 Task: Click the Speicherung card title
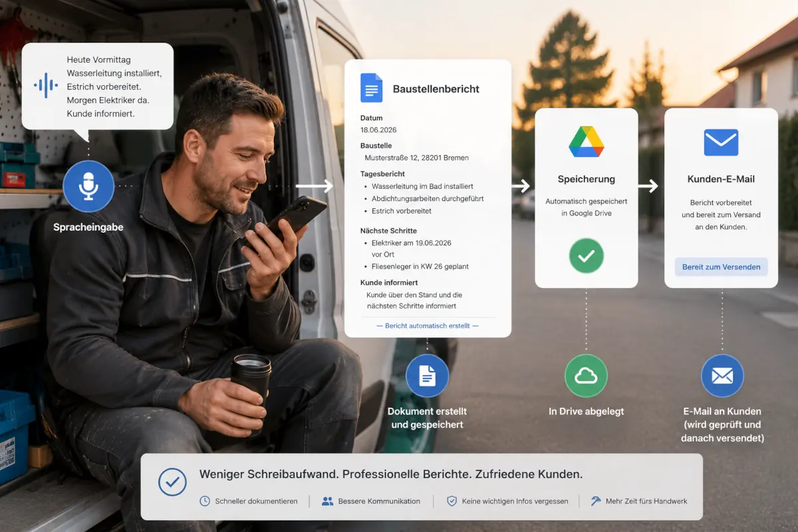click(587, 180)
